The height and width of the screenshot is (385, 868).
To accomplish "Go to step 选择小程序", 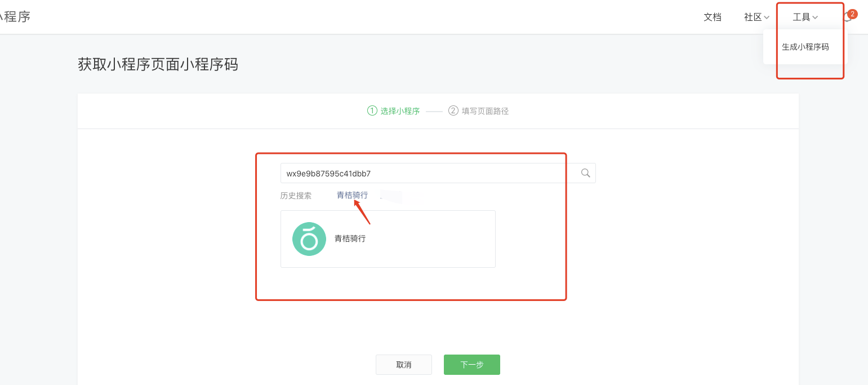I will 394,111.
